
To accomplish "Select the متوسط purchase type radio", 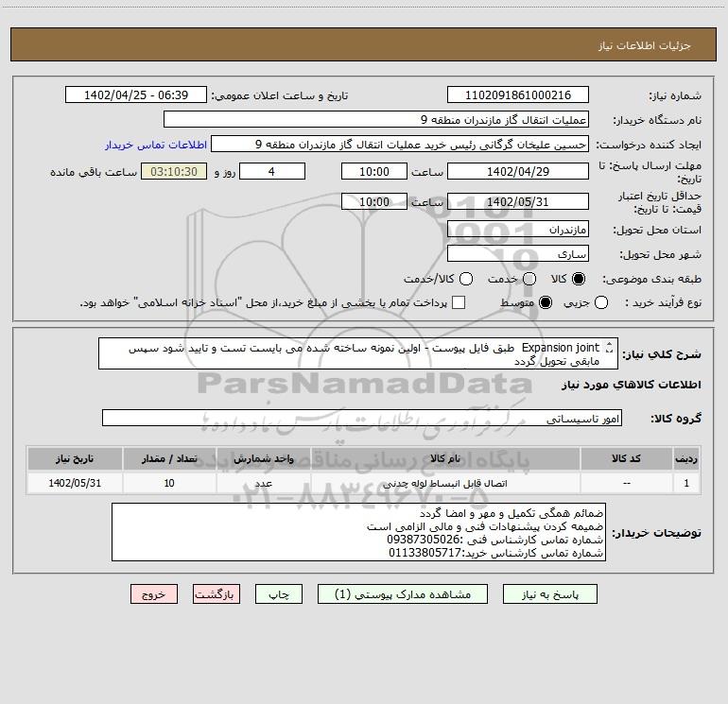I will (546, 303).
